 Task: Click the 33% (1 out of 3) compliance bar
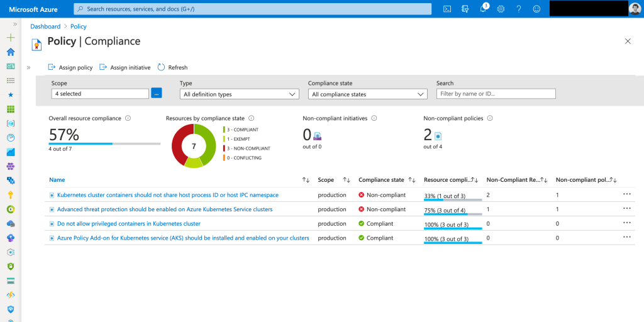pos(453,200)
